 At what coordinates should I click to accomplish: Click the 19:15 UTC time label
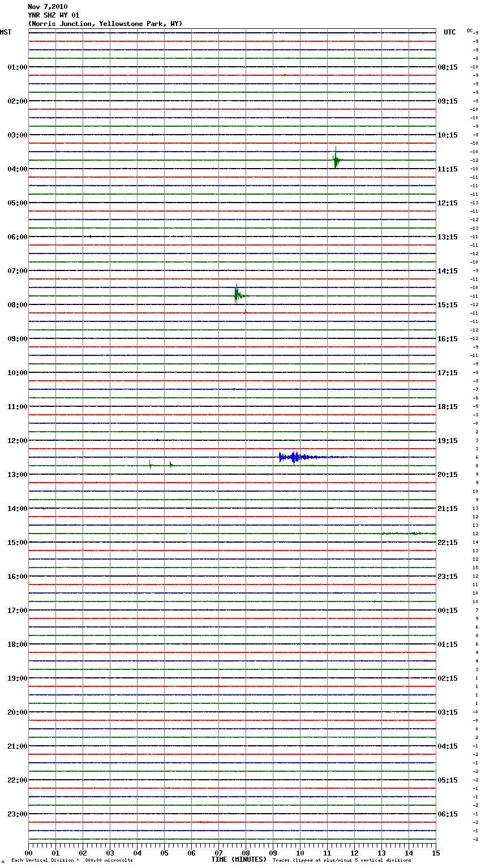(x=448, y=441)
